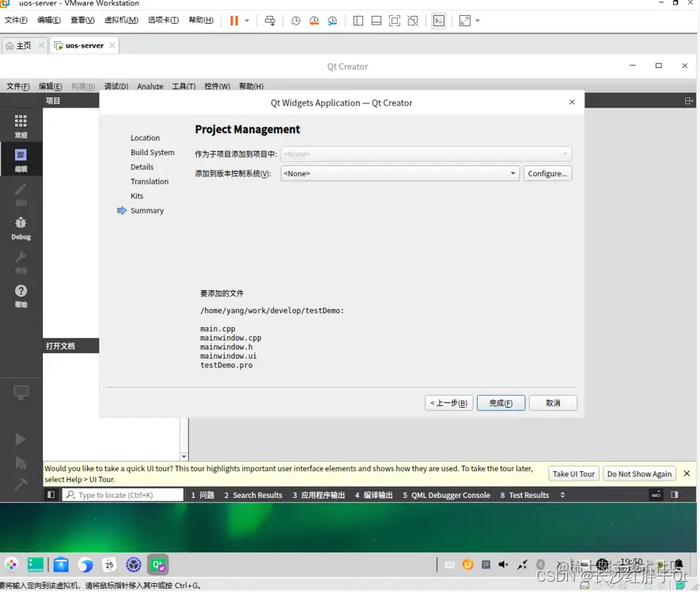700x592 pixels.
Task: Toggle left sidebar icon in Qt status bar
Action: 51,495
